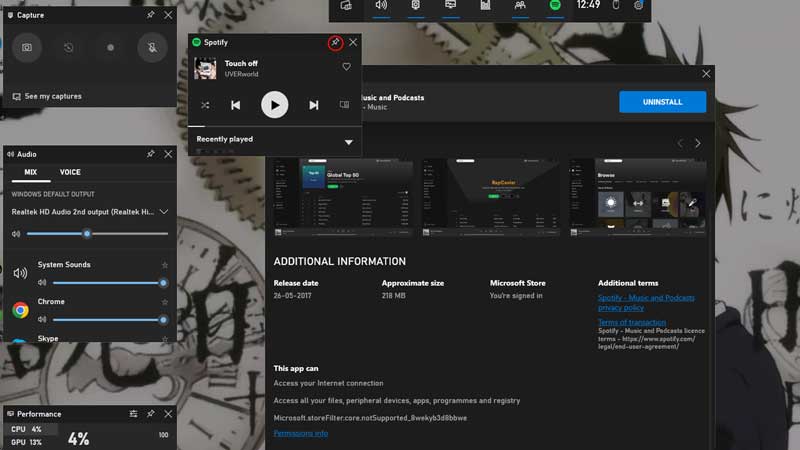
Task: Close the Spotify store page
Action: (x=706, y=74)
